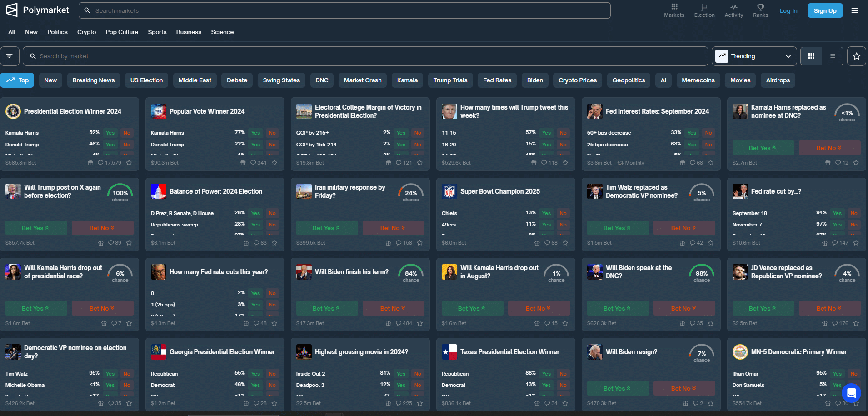868x416 pixels.
Task: Open the Trending sort dropdown
Action: coord(754,56)
